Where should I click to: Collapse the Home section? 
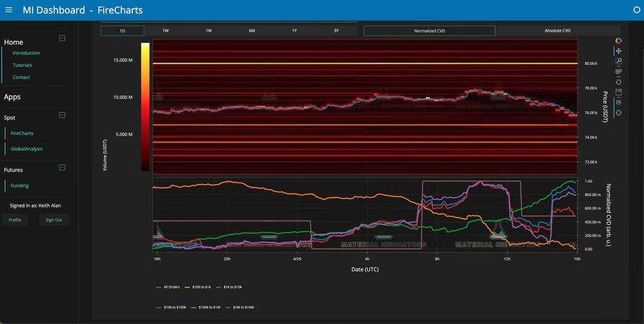62,39
